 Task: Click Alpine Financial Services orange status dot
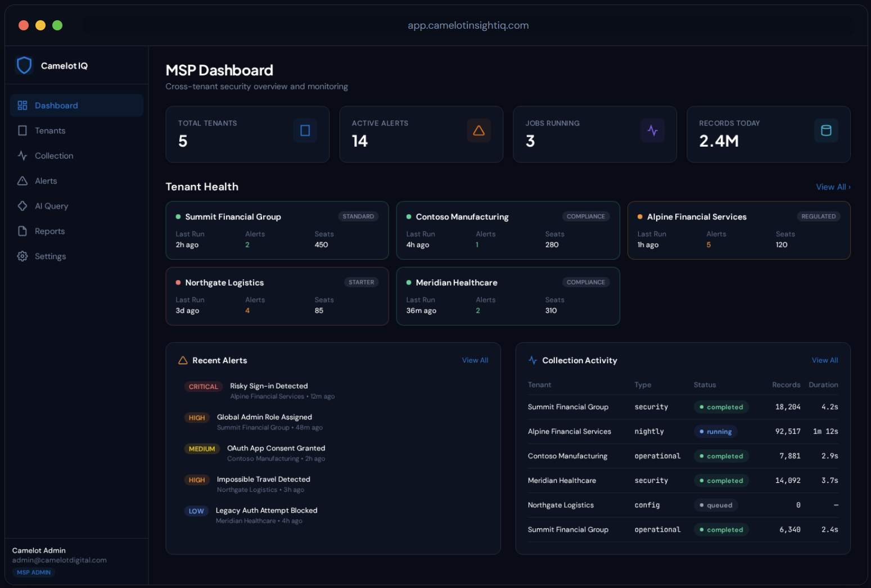640,216
